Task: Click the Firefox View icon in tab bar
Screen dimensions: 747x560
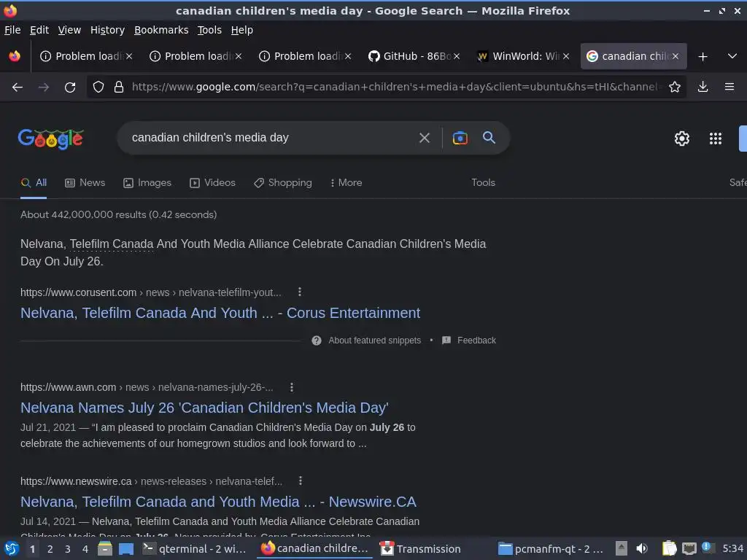Action: (x=15, y=56)
